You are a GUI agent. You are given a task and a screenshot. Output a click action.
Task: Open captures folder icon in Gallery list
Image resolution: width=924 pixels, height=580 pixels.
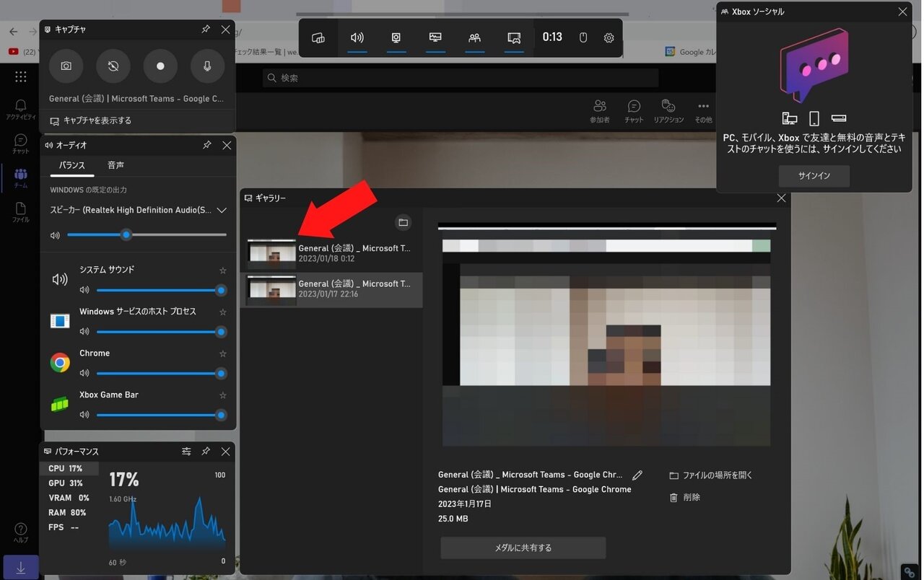click(x=404, y=222)
